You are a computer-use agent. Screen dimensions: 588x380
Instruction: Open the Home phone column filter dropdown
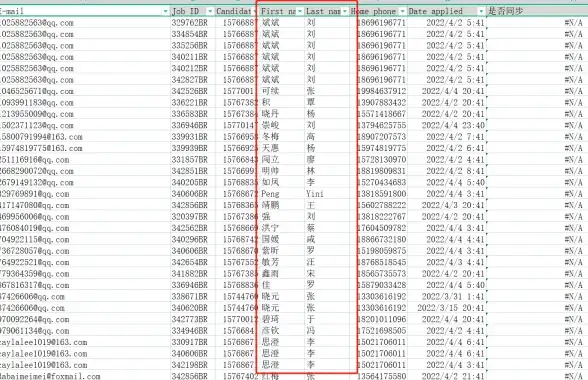coord(402,12)
